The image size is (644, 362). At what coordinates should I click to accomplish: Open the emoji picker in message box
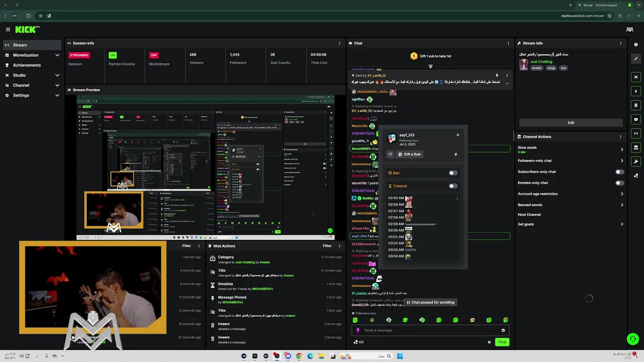[503, 330]
